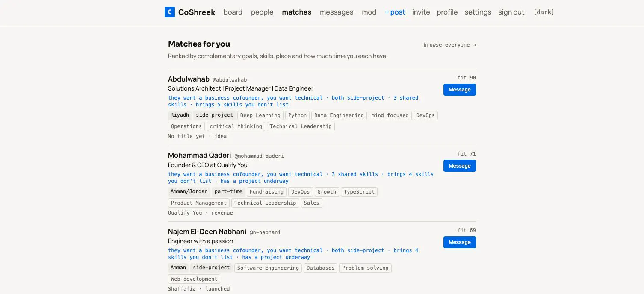Click the Product Management tag
644x294 pixels.
point(199,203)
